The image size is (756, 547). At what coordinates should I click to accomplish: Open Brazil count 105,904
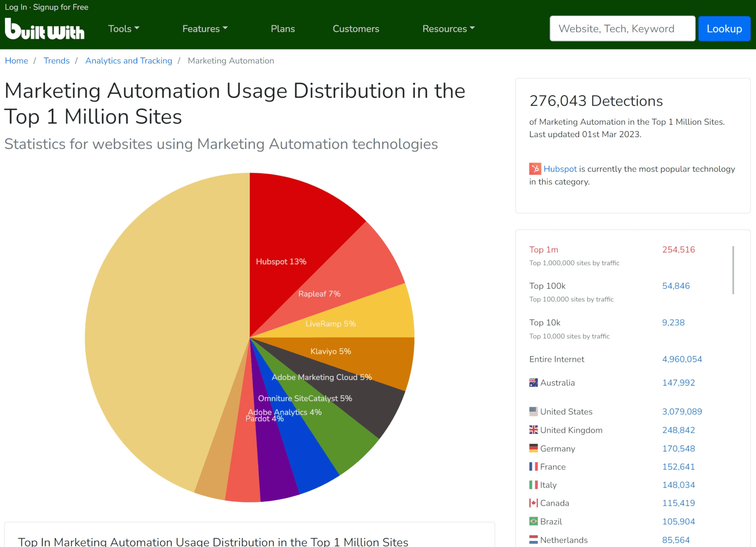(x=679, y=521)
